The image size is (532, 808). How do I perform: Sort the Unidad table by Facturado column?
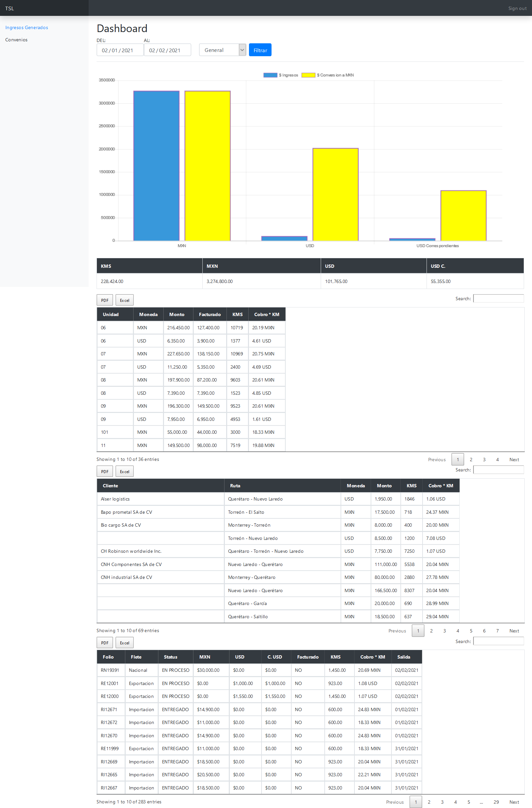210,314
